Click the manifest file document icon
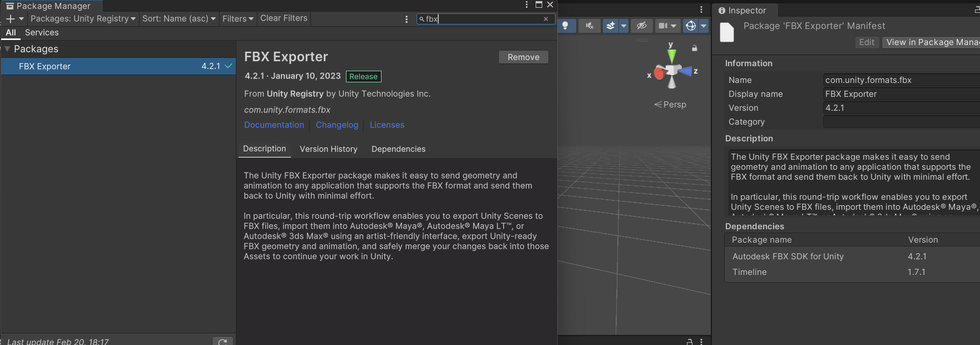980x345 pixels. click(x=727, y=32)
